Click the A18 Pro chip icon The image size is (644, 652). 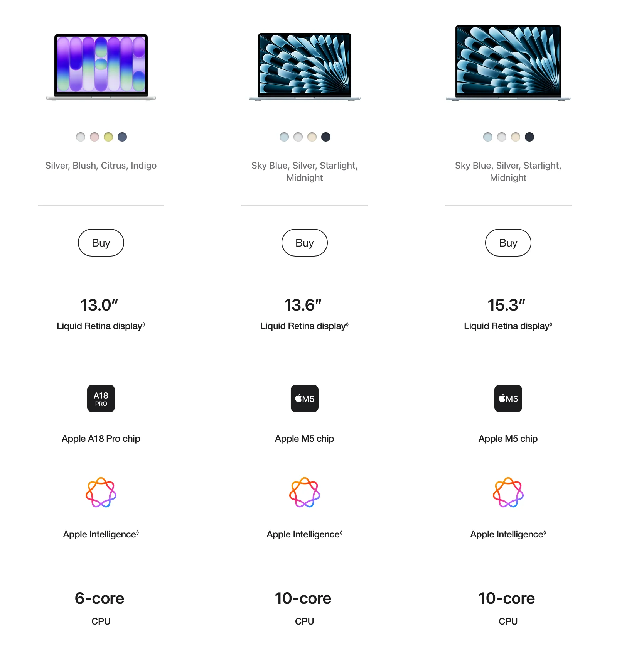[101, 399]
